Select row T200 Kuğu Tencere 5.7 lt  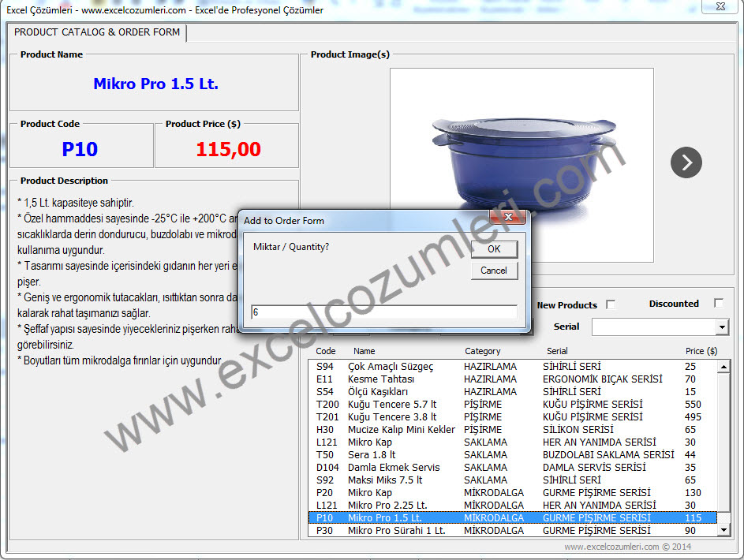(513, 405)
